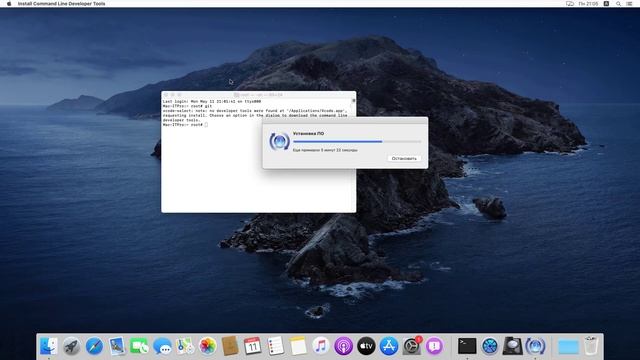
Task: Launch Safari from the Dock
Action: click(94, 346)
